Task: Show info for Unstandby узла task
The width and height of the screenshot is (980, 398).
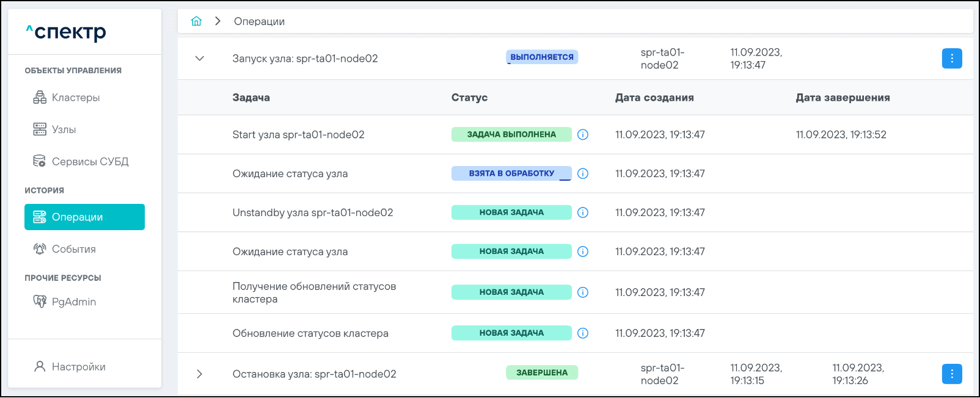Action: (583, 212)
